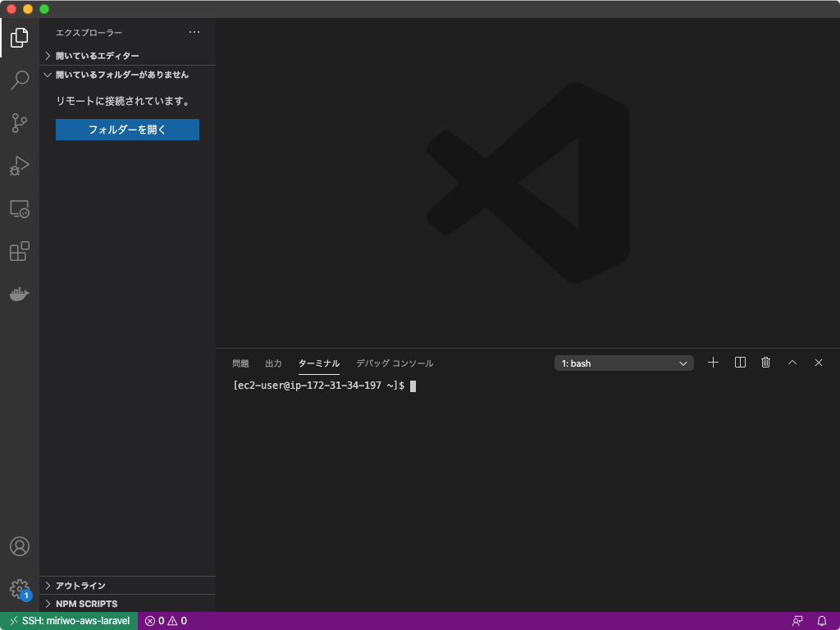
Task: Select the Docker icon in the activity bar
Action: (x=19, y=294)
